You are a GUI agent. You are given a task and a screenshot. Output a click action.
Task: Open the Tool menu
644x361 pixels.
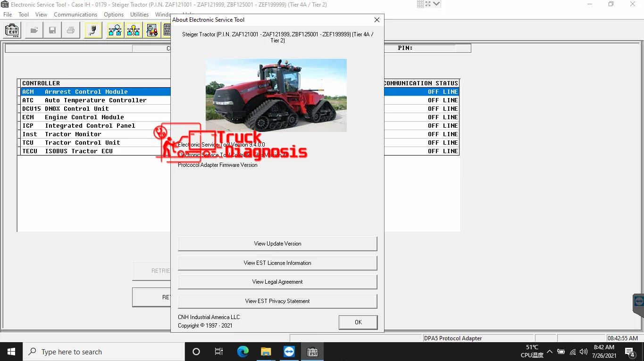tap(24, 15)
